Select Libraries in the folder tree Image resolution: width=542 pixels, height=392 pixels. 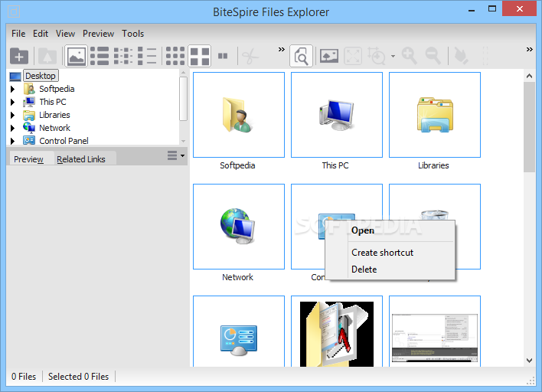pos(54,115)
